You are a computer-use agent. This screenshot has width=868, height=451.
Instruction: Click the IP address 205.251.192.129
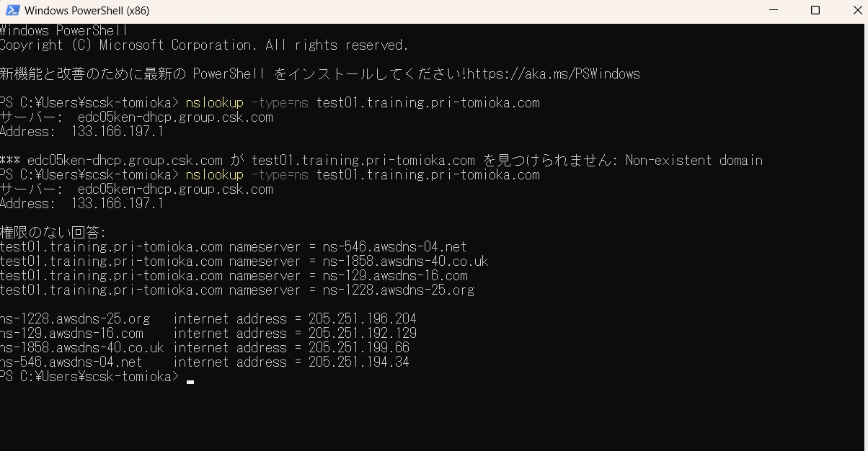click(362, 334)
